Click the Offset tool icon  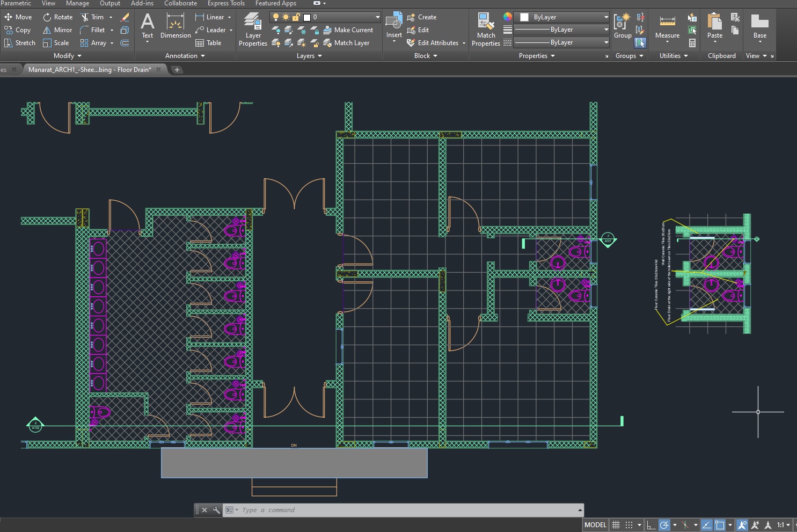(x=125, y=43)
